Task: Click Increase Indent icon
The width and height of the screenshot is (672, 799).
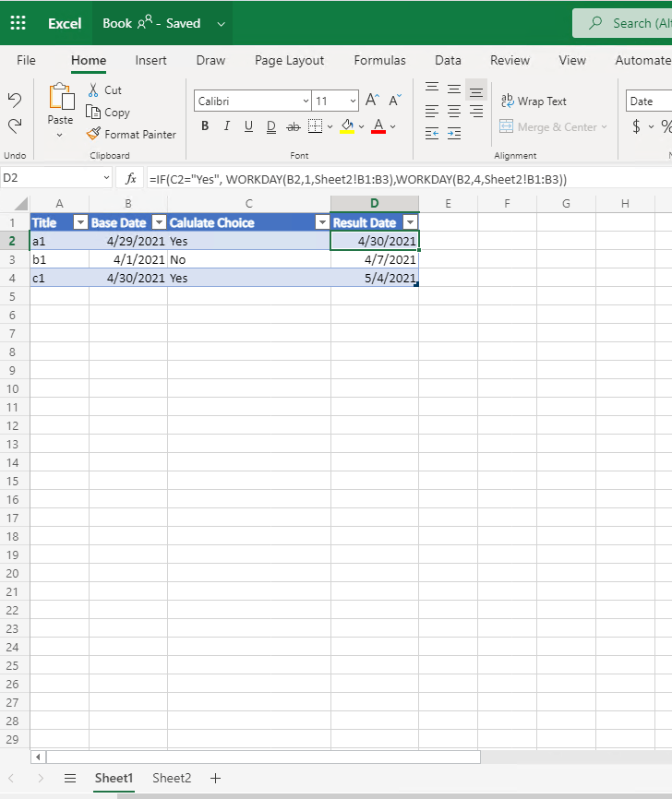Action: (454, 134)
